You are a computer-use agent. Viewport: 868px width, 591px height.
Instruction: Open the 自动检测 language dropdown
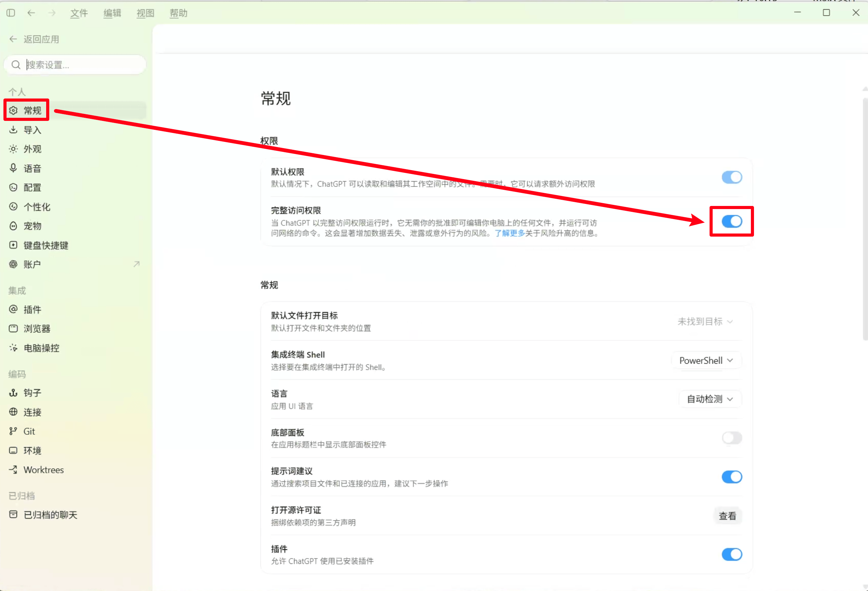pos(710,399)
